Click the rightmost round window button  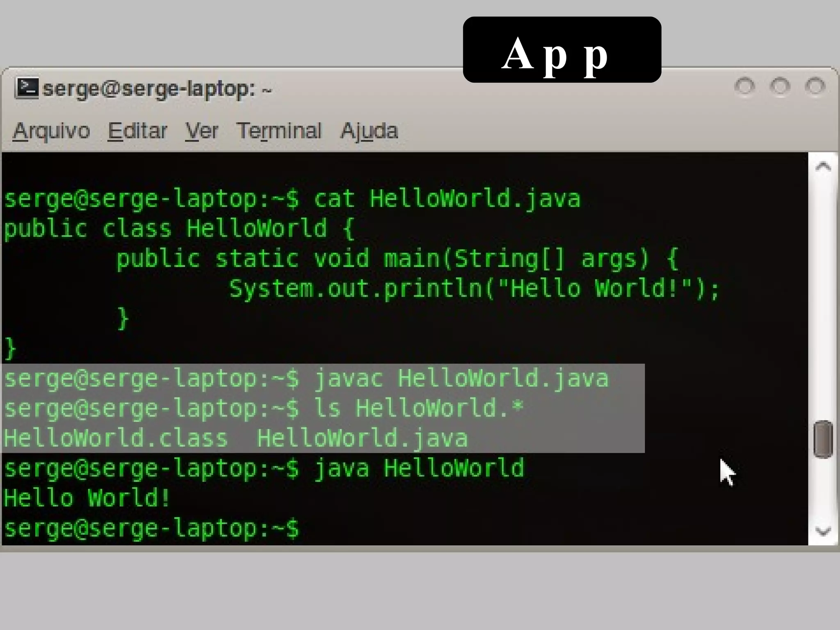(x=815, y=87)
